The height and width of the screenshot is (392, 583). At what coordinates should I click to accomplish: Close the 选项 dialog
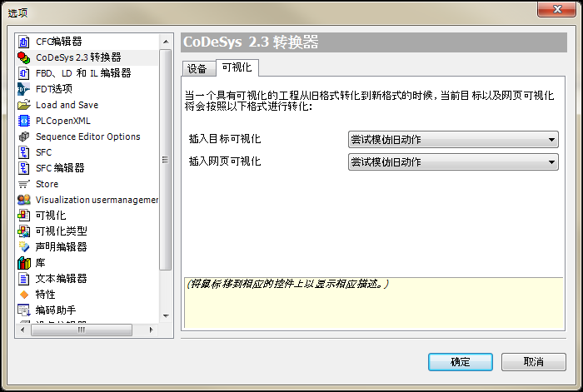pyautogui.click(x=556, y=9)
